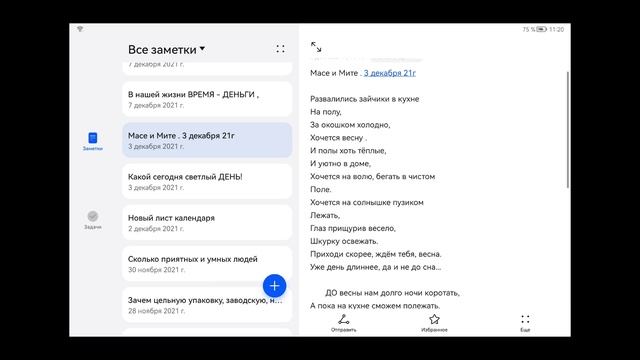The height and width of the screenshot is (360, 640).
Task: Click the line И полы хоть тёплые,
Action: (x=348, y=151)
